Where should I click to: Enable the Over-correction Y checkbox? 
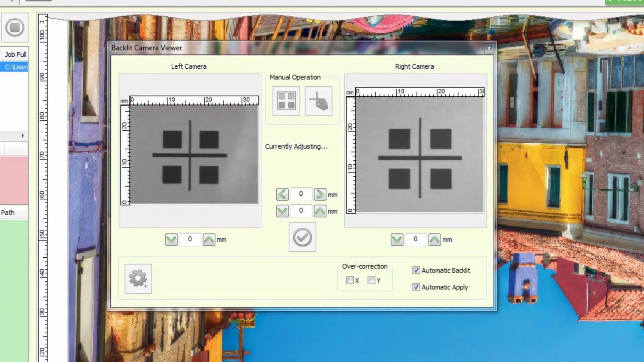[x=371, y=280]
